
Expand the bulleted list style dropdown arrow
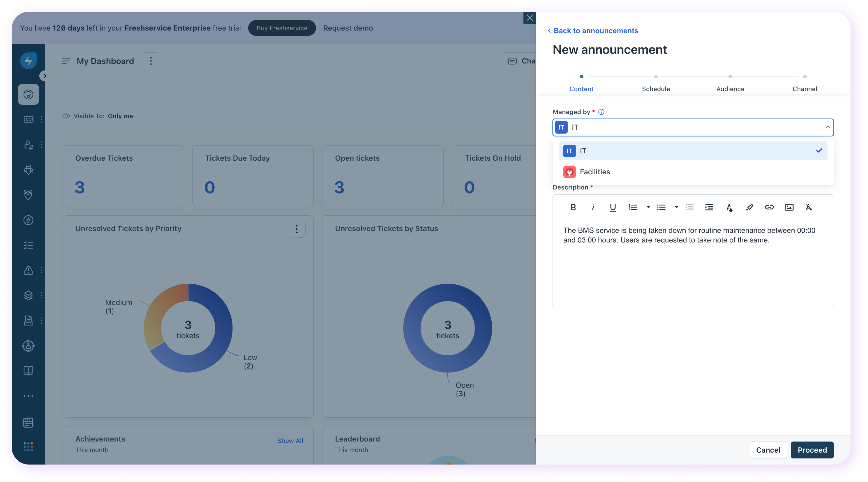coord(676,207)
